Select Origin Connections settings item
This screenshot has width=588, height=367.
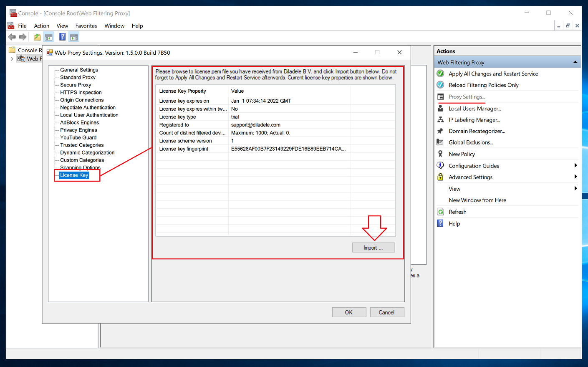coord(82,100)
